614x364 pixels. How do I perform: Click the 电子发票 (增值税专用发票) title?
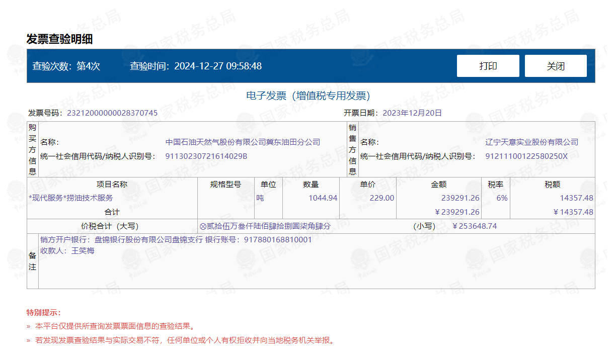point(308,96)
